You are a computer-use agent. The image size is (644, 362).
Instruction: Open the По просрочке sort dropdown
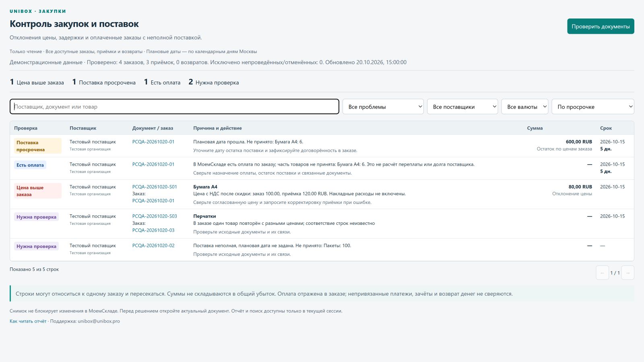point(593,107)
